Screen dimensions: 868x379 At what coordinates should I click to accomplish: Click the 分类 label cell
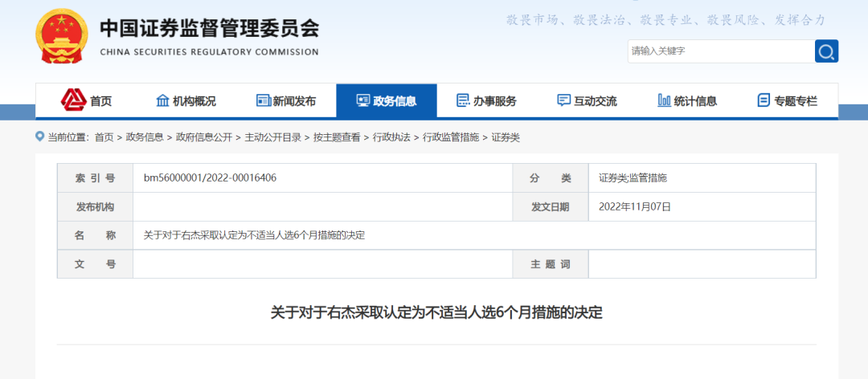[x=551, y=177]
